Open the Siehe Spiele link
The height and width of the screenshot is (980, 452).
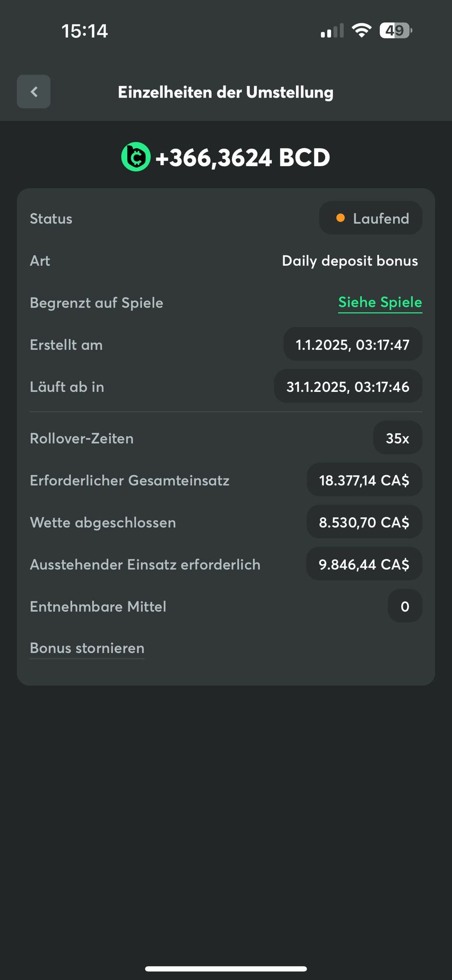[380, 302]
